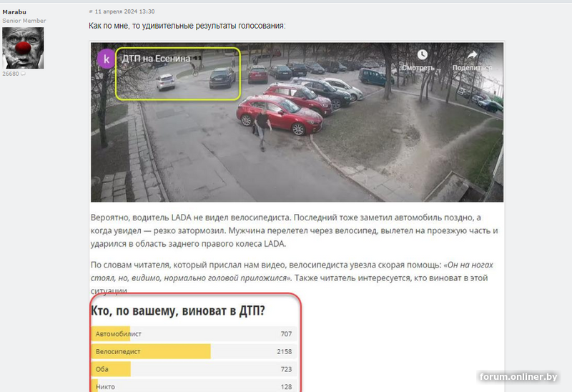The width and height of the screenshot is (572, 392).
Task: Click the post date 11 апреля 2024
Action: (x=124, y=11)
